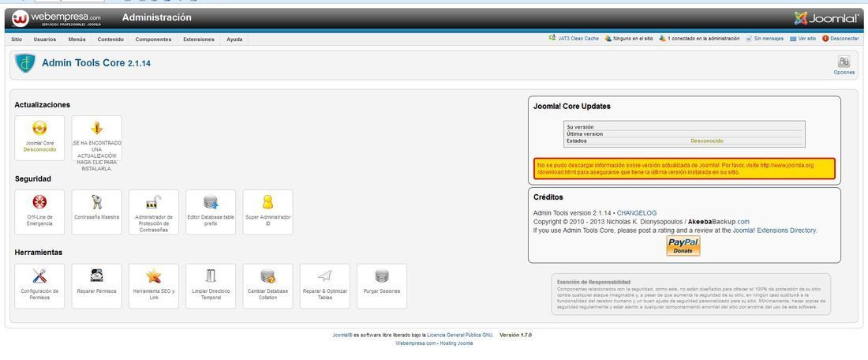This screenshot has width=868, height=360.
Task: Open Licencia General Pública GNU link
Action: 459,335
